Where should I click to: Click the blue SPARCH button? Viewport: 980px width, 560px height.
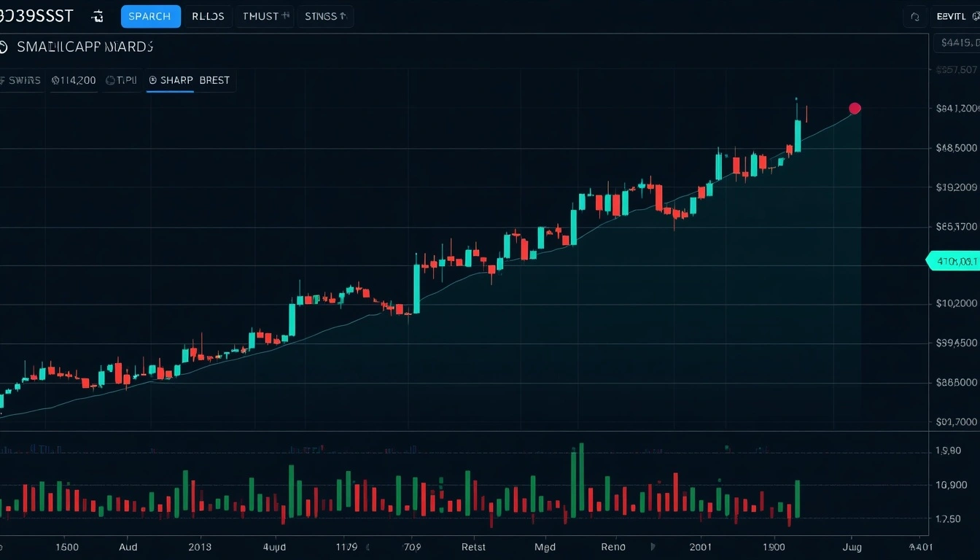150,16
